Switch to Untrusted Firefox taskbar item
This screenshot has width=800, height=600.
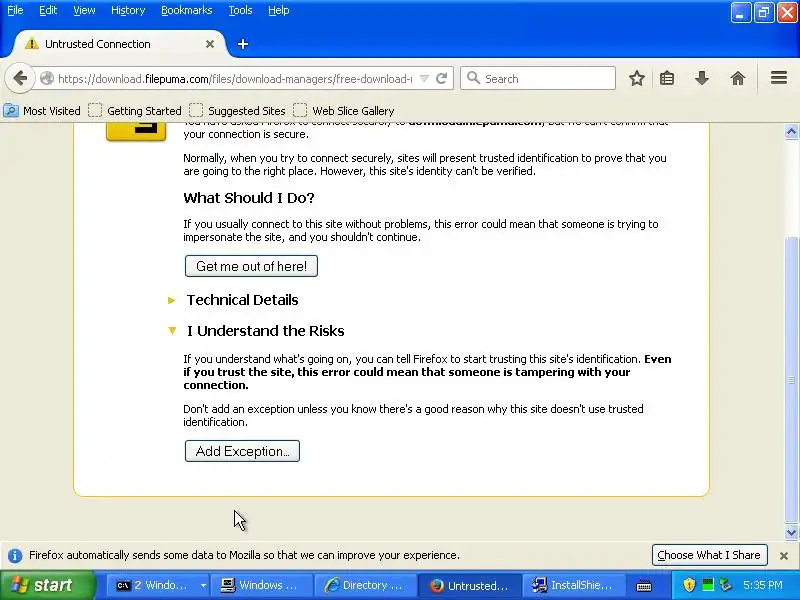469,585
